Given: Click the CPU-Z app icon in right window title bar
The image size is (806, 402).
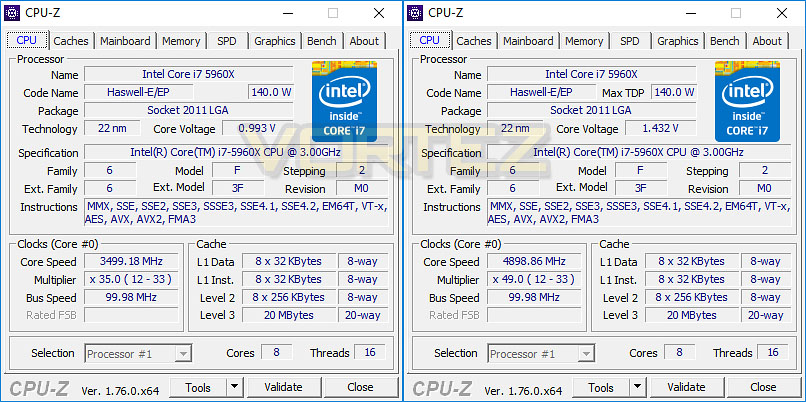Looking at the screenshot, I should pyautogui.click(x=415, y=13).
